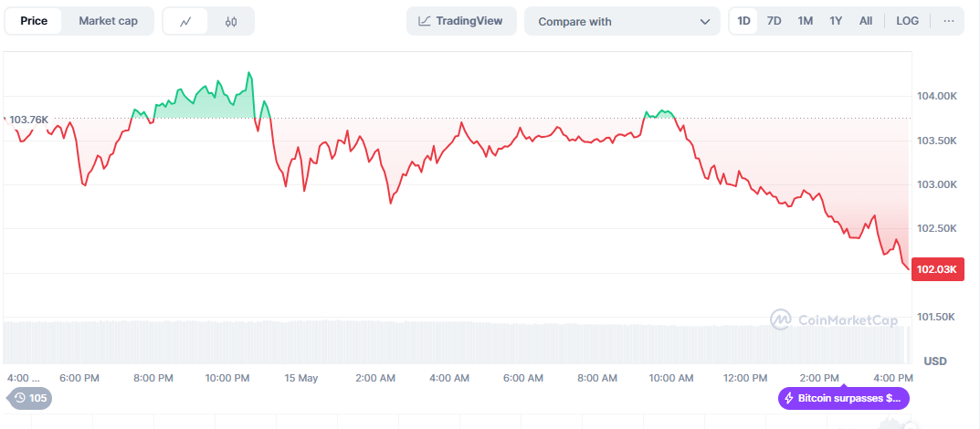Open the three-dots more options menu
Screen dimensions: 980x429
click(949, 21)
